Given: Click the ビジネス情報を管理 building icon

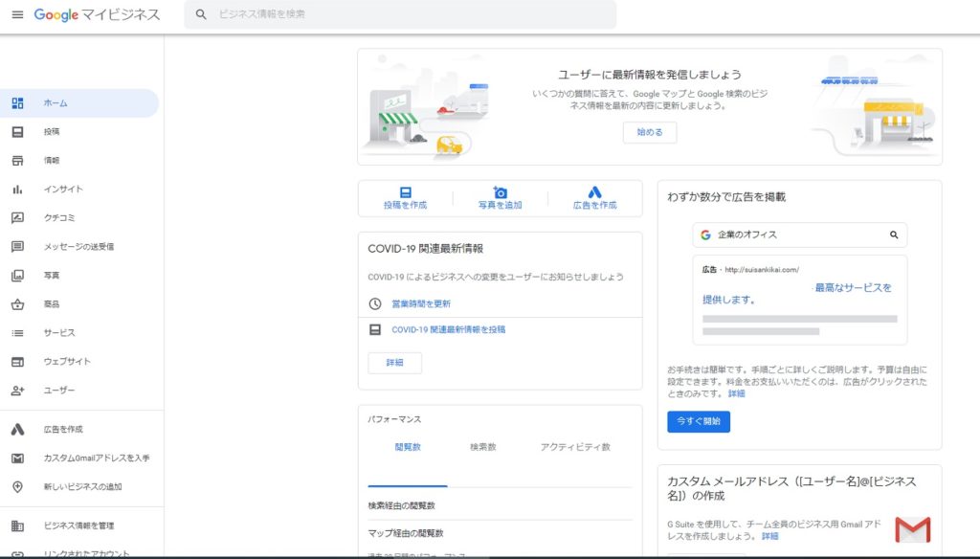Looking at the screenshot, I should click(17, 525).
